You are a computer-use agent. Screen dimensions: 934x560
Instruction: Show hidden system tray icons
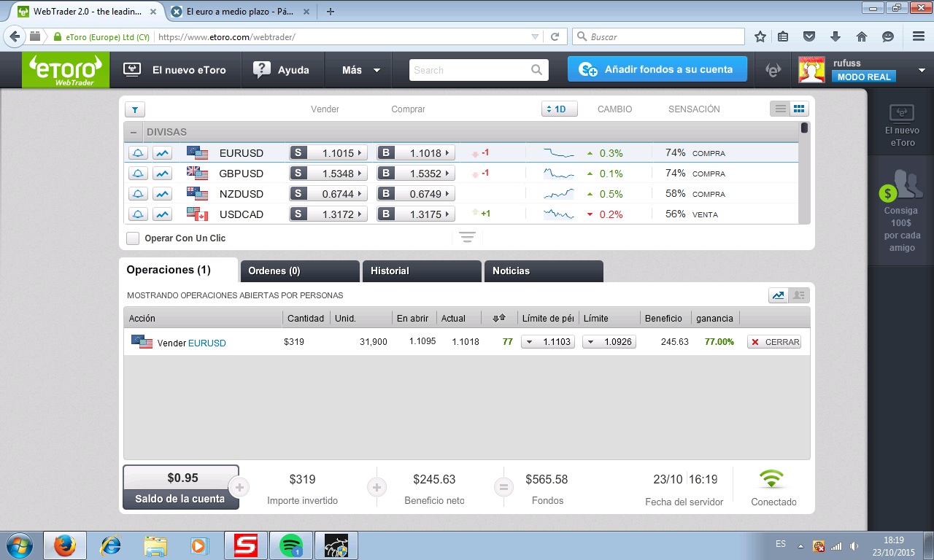click(x=801, y=545)
